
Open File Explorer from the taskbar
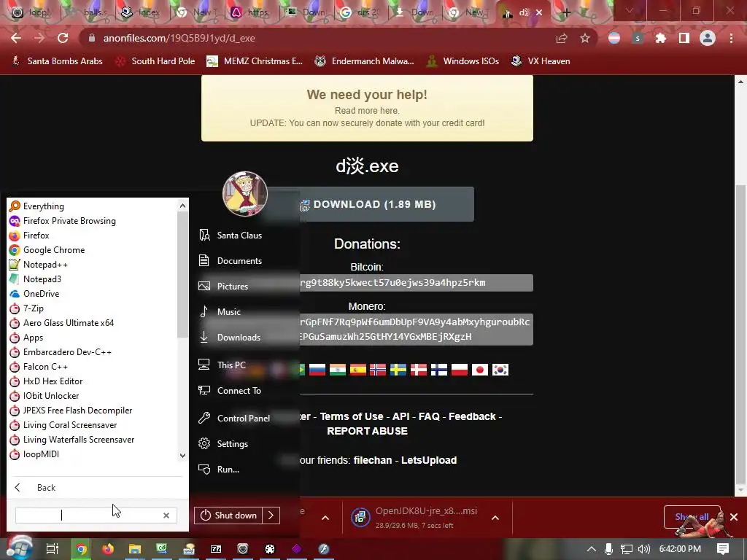[135, 549]
